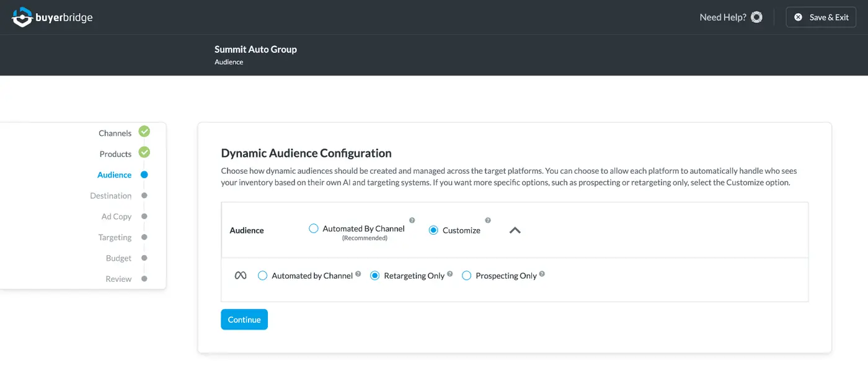
Task: Open the Targeting step
Action: [x=115, y=237]
